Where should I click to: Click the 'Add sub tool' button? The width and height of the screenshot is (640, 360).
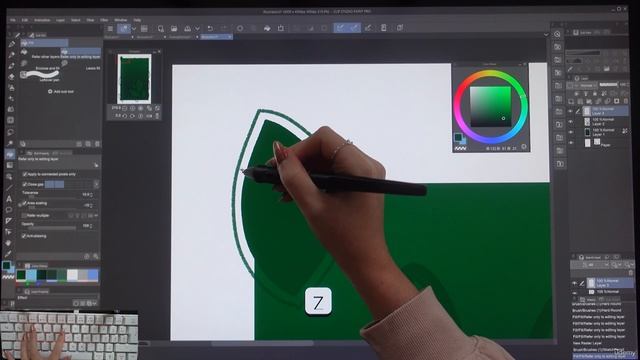click(61, 91)
